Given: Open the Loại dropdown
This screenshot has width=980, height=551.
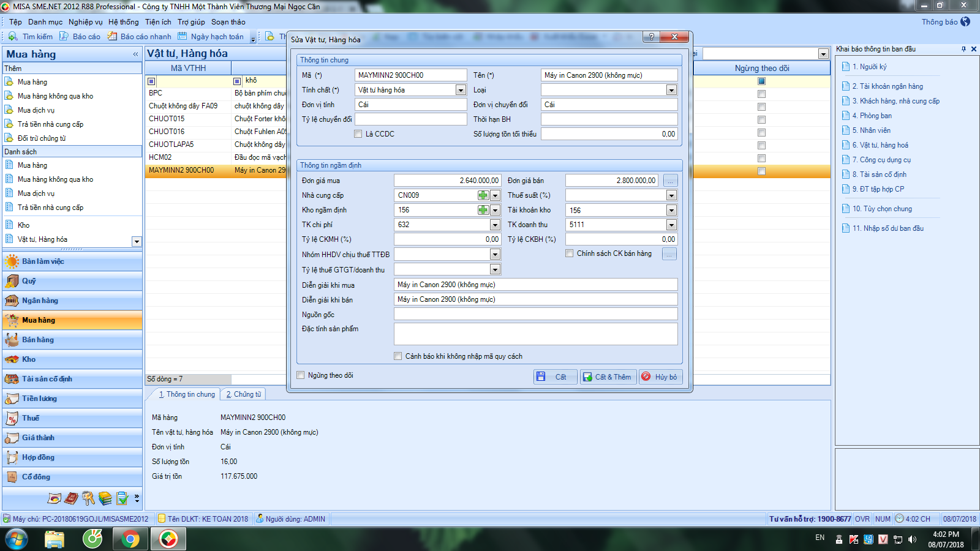Looking at the screenshot, I should click(671, 90).
